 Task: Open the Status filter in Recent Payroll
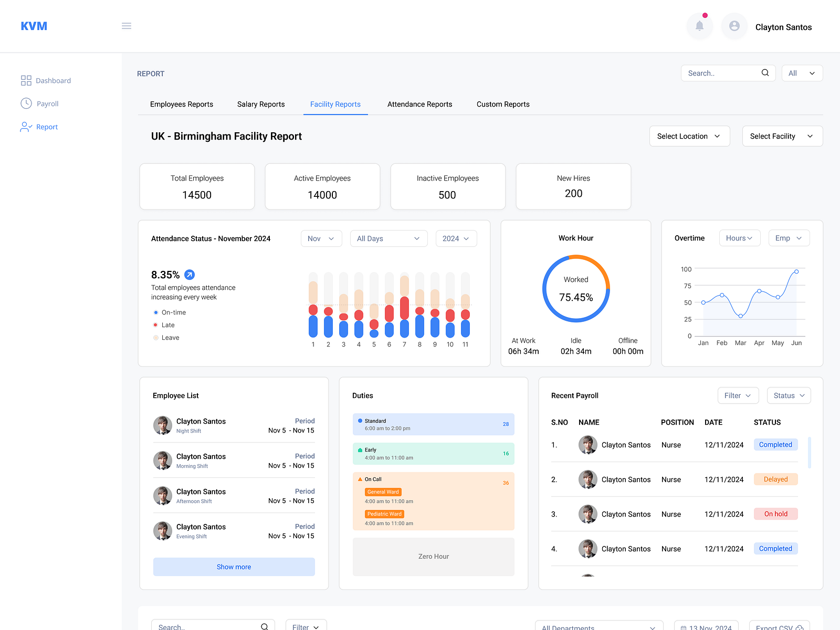tap(789, 395)
